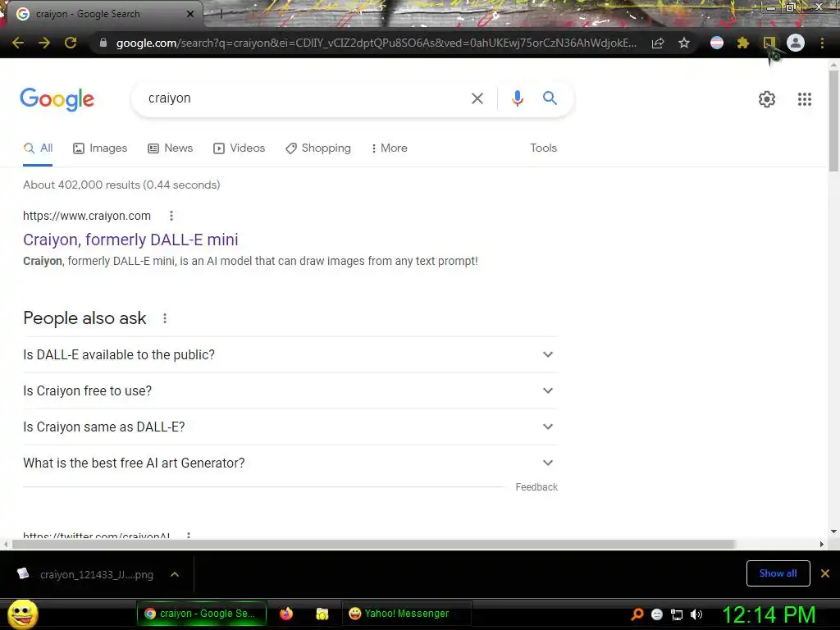Switch to the Videos tab
The width and height of the screenshot is (840, 630).
[x=239, y=148]
